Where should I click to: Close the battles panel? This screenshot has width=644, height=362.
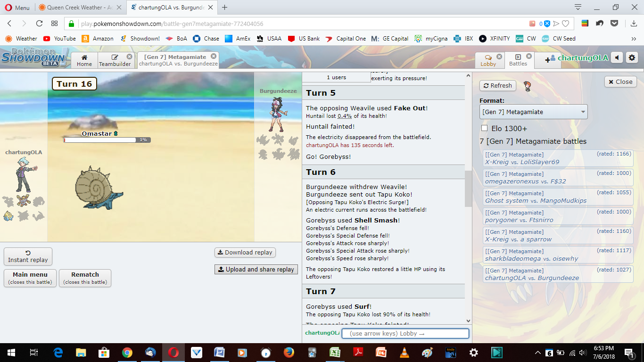(621, 82)
